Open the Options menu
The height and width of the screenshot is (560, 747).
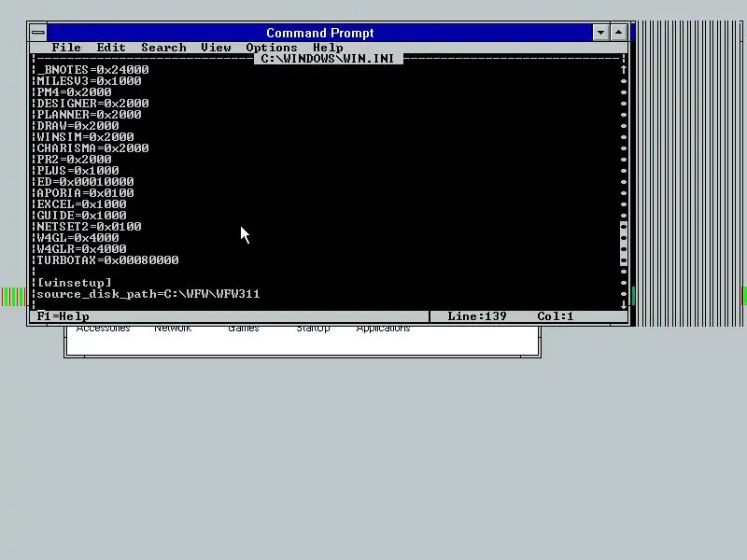click(272, 48)
